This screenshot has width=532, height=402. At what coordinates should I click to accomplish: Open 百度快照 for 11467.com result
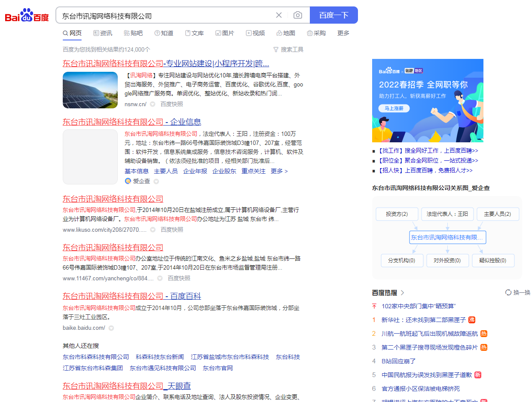click(x=179, y=278)
